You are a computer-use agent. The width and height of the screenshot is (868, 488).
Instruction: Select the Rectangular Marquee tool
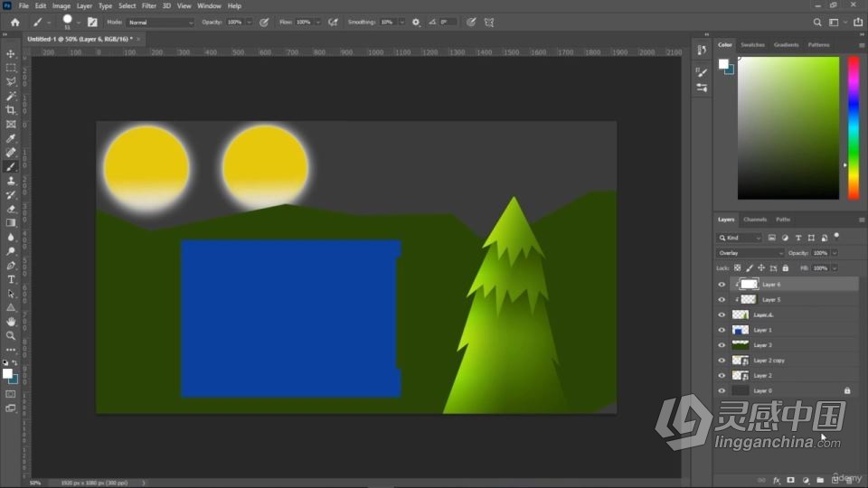click(x=11, y=68)
